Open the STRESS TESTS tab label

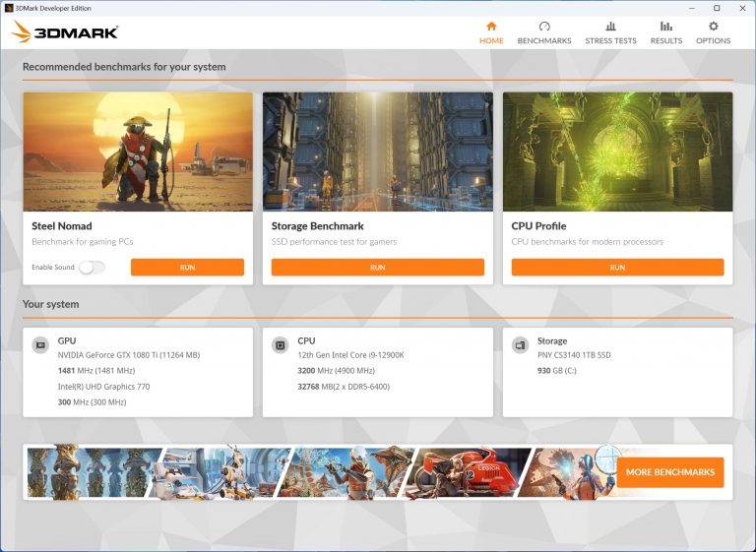610,41
